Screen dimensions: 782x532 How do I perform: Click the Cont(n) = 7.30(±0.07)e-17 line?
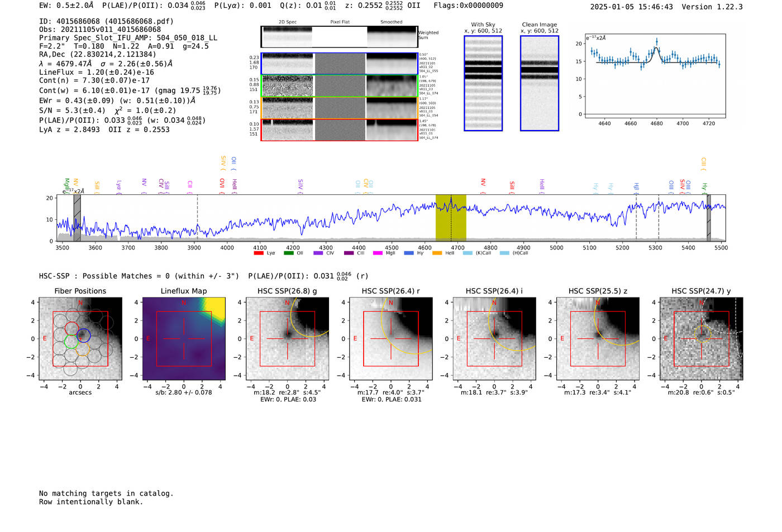tap(94, 80)
